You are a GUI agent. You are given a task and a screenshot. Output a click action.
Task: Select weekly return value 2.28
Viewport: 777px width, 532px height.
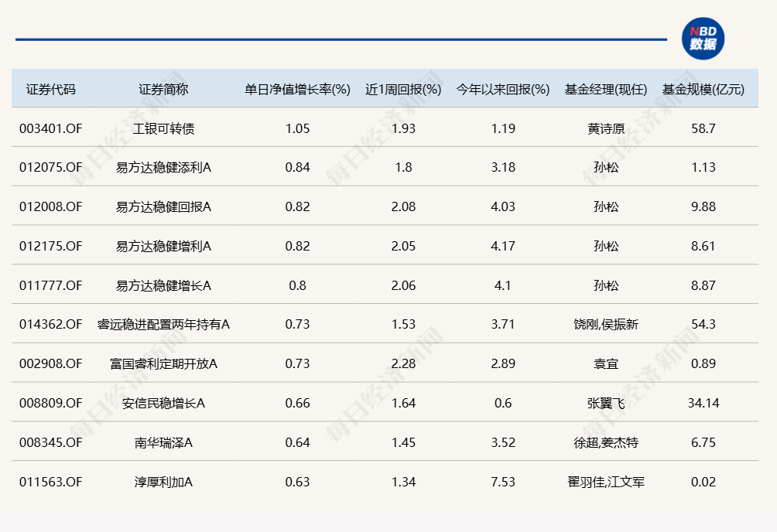(403, 363)
